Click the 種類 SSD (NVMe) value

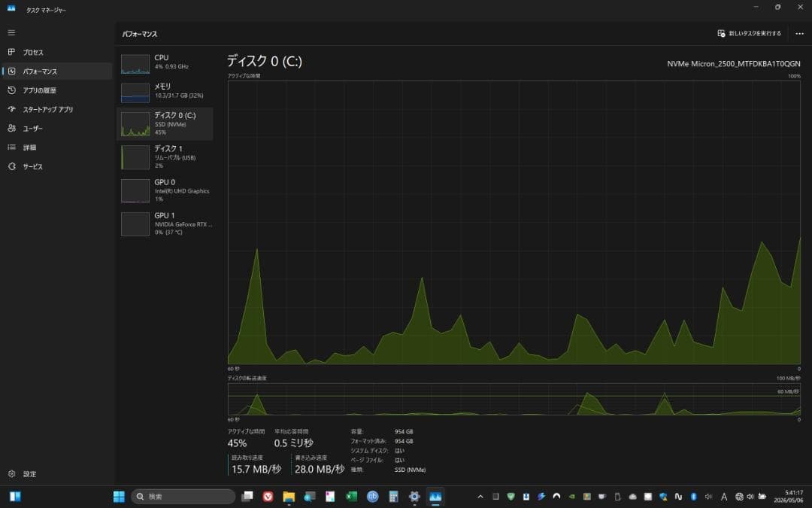coord(411,470)
